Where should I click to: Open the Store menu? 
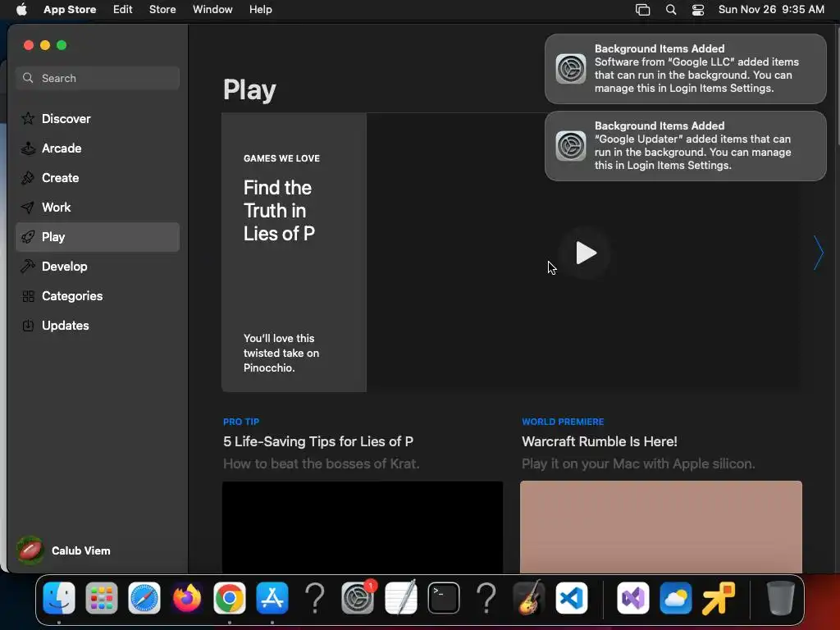(162, 10)
